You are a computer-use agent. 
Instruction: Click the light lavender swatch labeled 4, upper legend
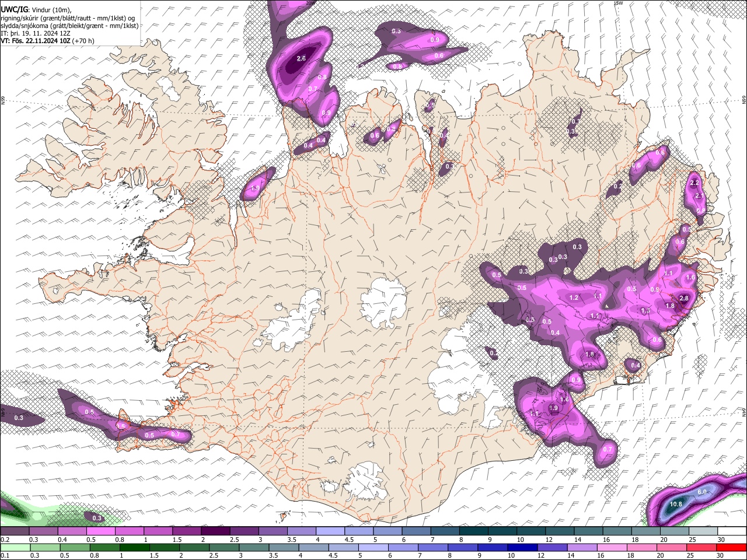tap(330, 531)
